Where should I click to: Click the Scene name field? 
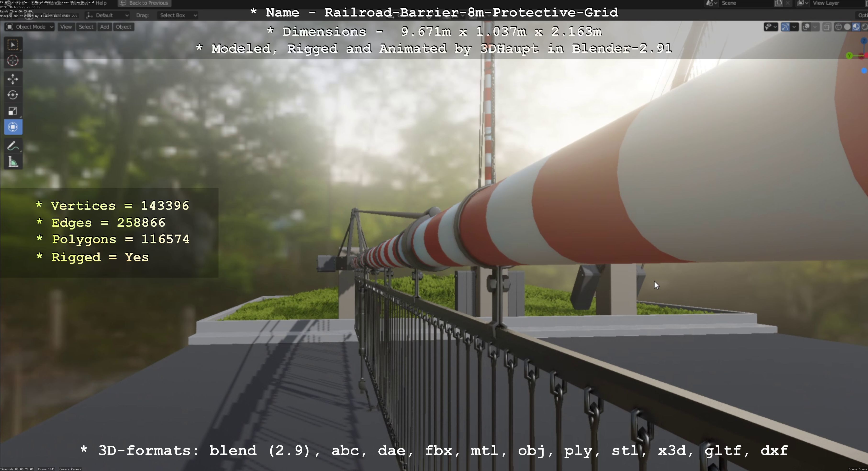pos(746,3)
